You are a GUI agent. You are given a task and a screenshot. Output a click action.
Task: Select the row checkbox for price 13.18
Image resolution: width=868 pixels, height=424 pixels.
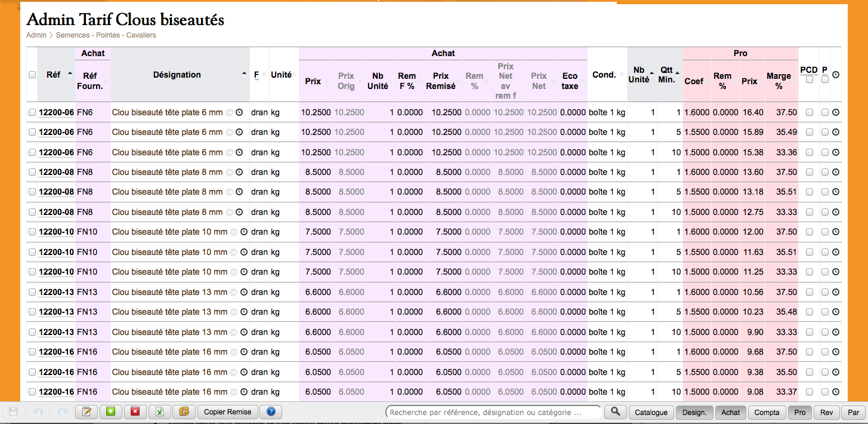[32, 192]
